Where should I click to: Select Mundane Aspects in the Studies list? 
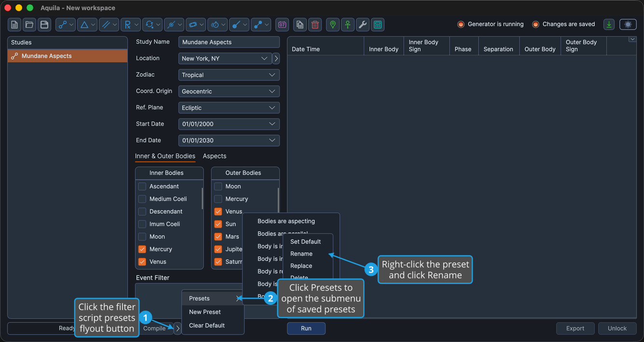point(68,56)
